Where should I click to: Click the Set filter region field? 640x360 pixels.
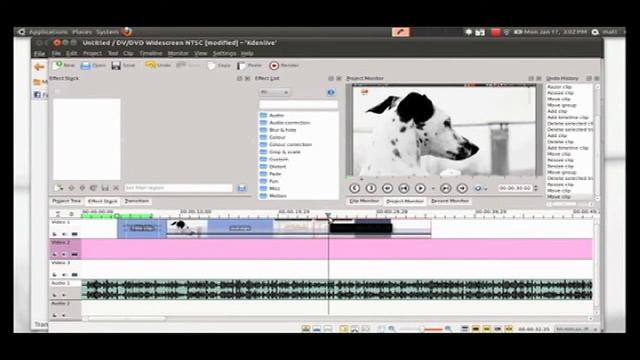coord(178,188)
